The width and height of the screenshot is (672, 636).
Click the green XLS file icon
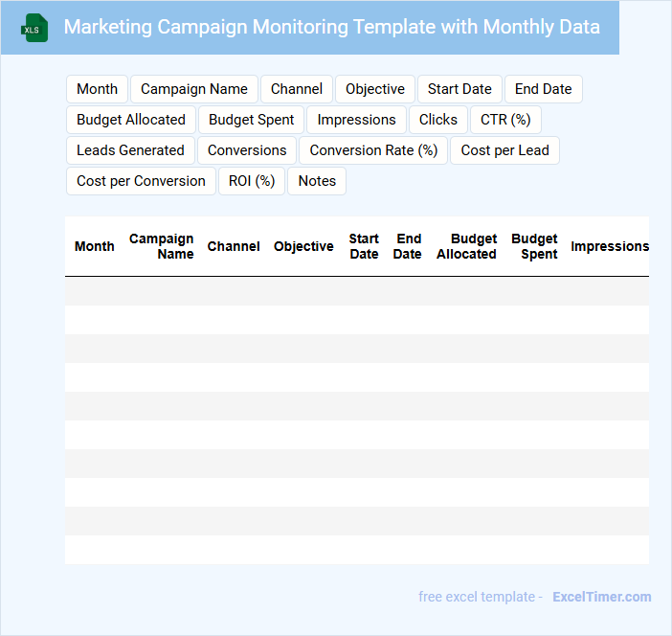pyautogui.click(x=34, y=28)
